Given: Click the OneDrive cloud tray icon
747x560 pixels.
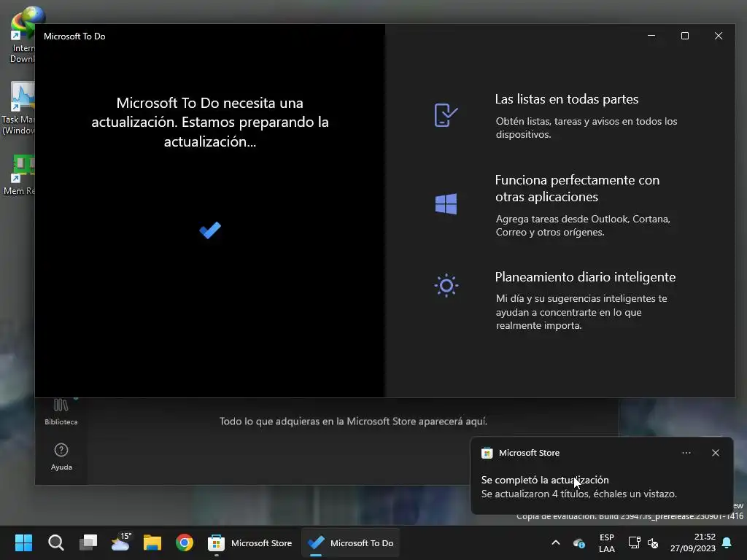Looking at the screenshot, I should point(578,542).
